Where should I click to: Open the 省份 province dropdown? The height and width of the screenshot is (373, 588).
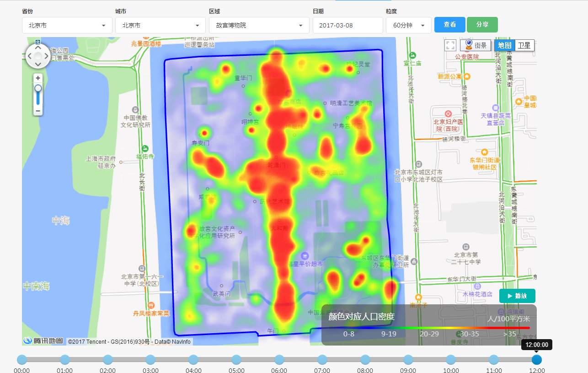coord(67,25)
